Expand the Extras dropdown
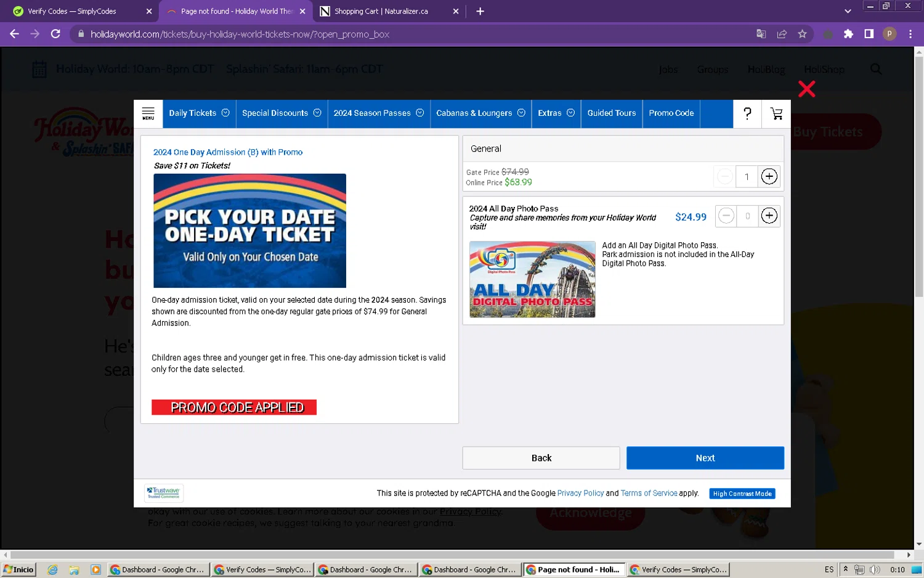 [x=556, y=113]
